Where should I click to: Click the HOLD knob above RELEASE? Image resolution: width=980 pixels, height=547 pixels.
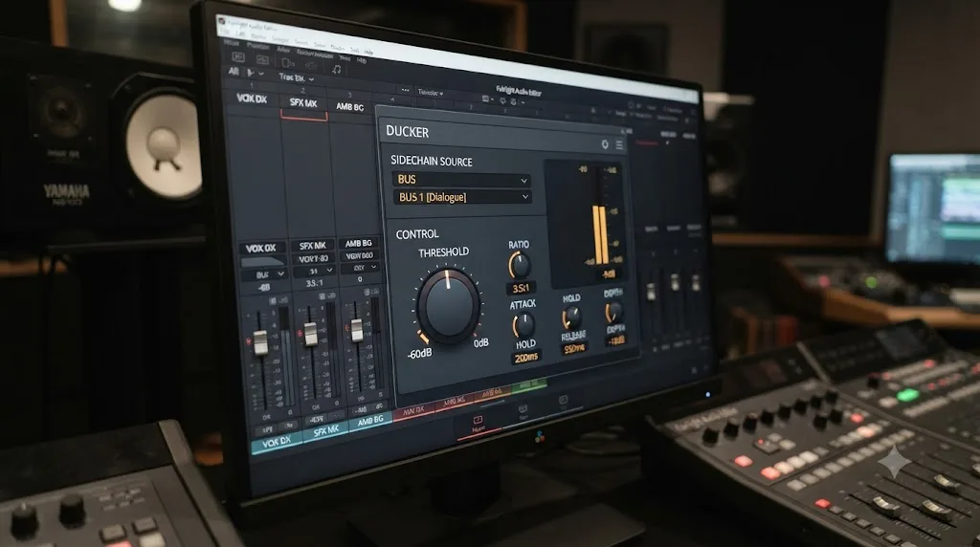(571, 317)
